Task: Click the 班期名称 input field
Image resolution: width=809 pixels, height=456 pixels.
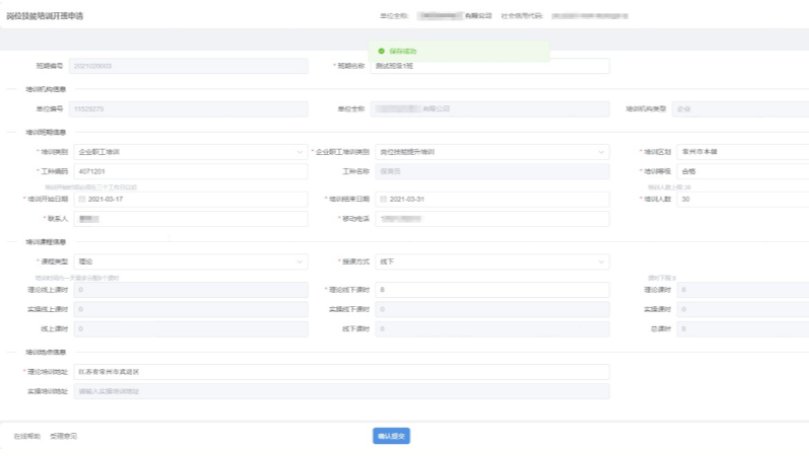Action: (x=490, y=66)
